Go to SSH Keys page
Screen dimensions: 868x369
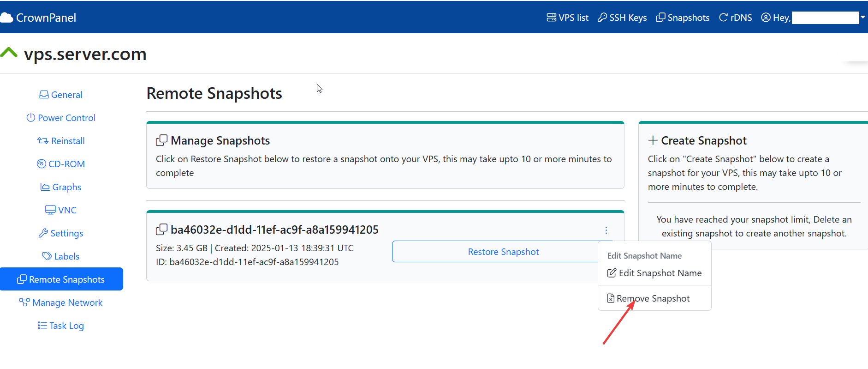coord(622,18)
